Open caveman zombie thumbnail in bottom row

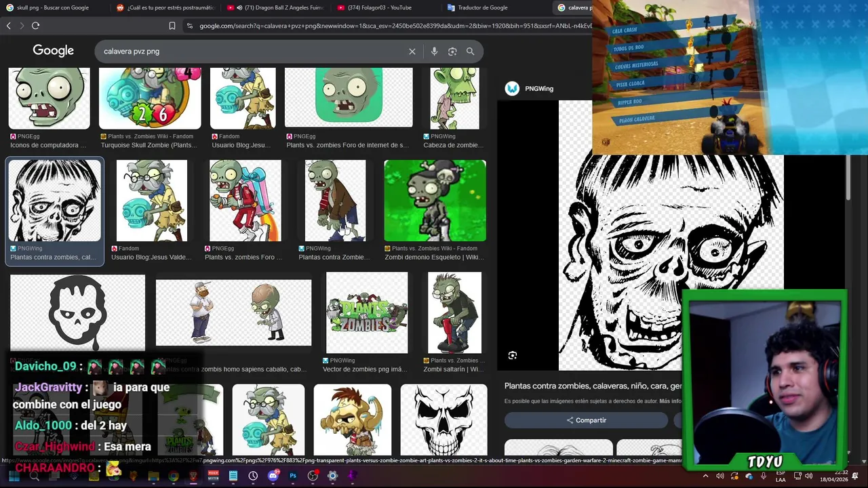[353, 420]
